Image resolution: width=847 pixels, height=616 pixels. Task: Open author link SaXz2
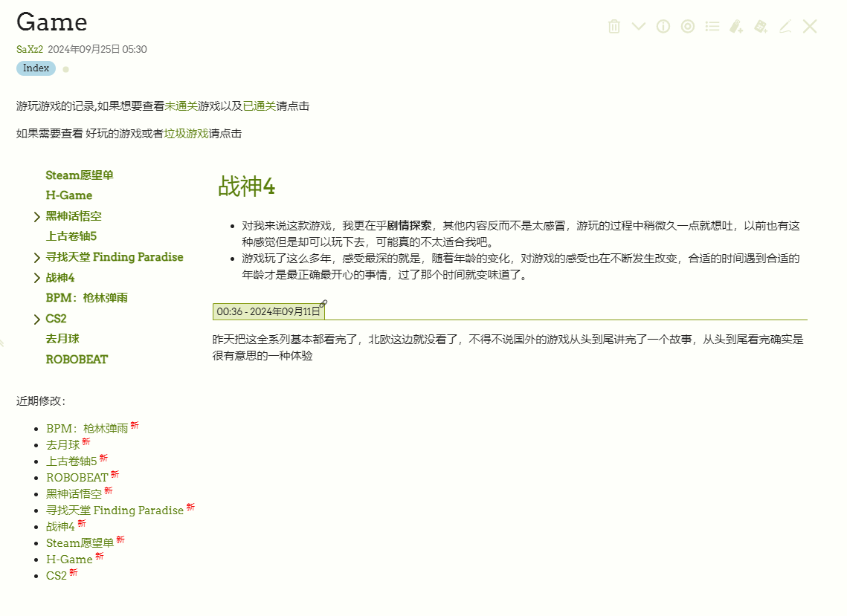(x=30, y=49)
